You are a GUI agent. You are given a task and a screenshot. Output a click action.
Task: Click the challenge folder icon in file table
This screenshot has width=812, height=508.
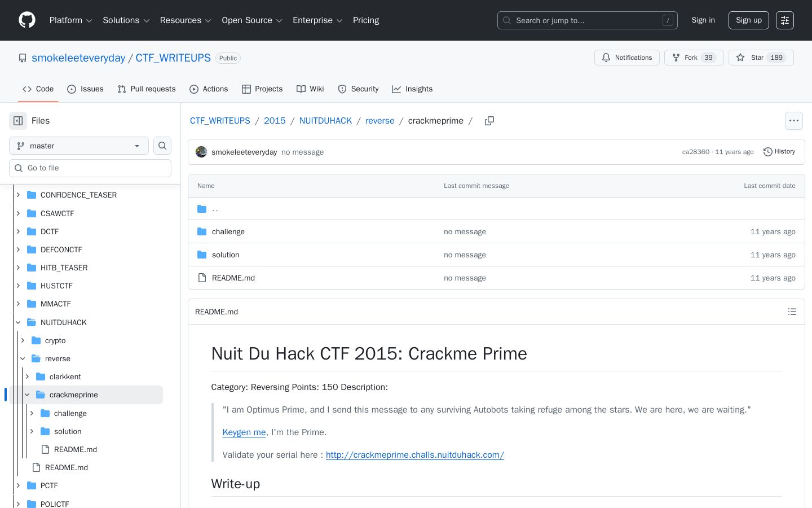[202, 231]
